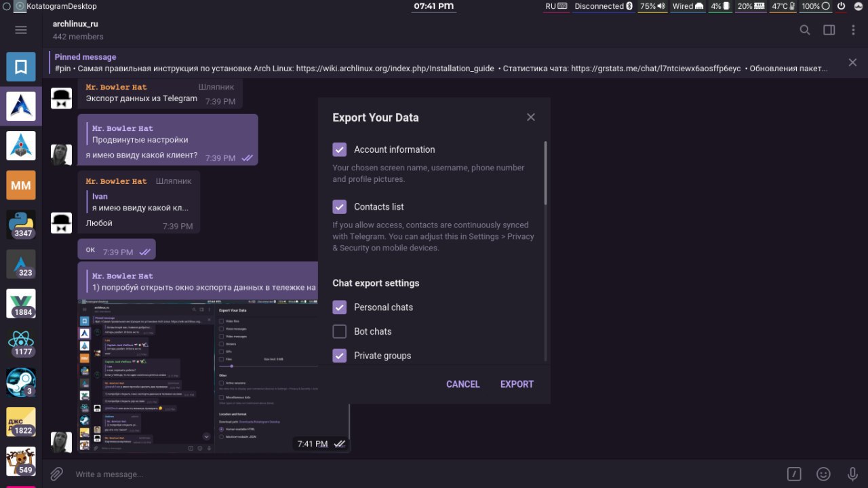
Task: Click the RU keyboard layout indicator
Action: pyautogui.click(x=555, y=6)
